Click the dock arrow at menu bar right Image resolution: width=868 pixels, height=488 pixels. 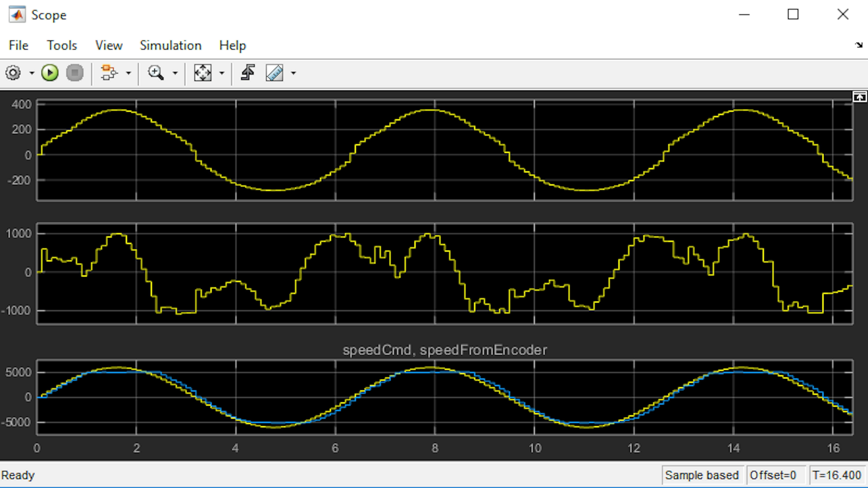[x=859, y=45]
